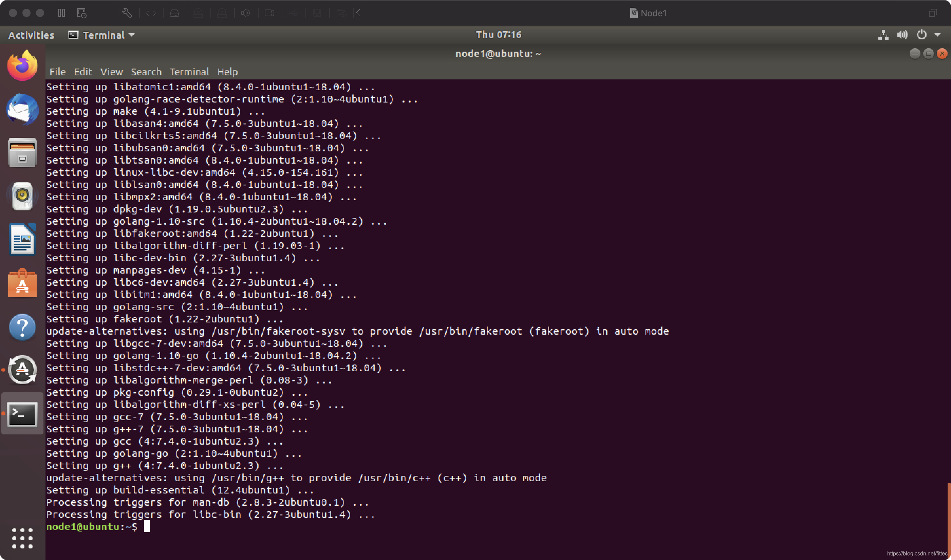951x560 pixels.
Task: Launch Rhythmbox music player
Action: 22,196
